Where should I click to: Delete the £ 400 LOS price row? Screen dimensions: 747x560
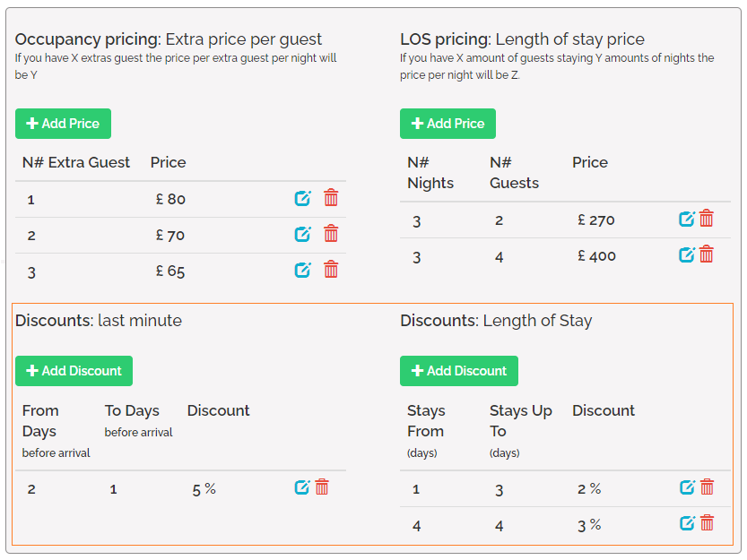(x=707, y=254)
